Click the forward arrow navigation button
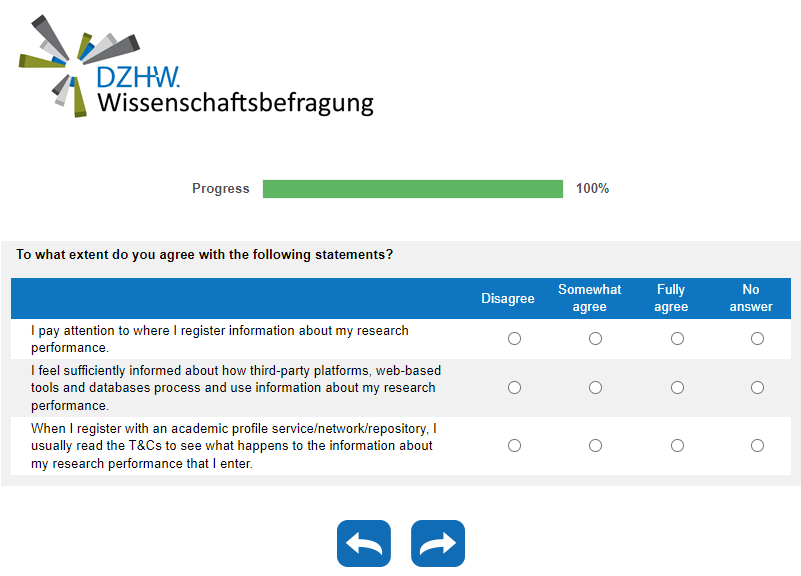Image resolution: width=801 pixels, height=576 pixels. [438, 543]
